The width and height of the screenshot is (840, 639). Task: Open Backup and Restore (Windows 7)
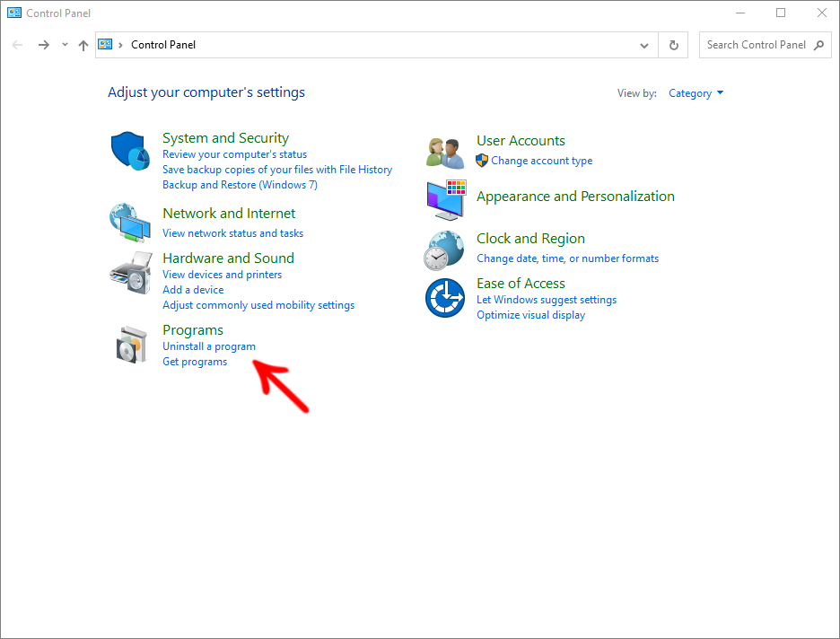[x=240, y=185]
